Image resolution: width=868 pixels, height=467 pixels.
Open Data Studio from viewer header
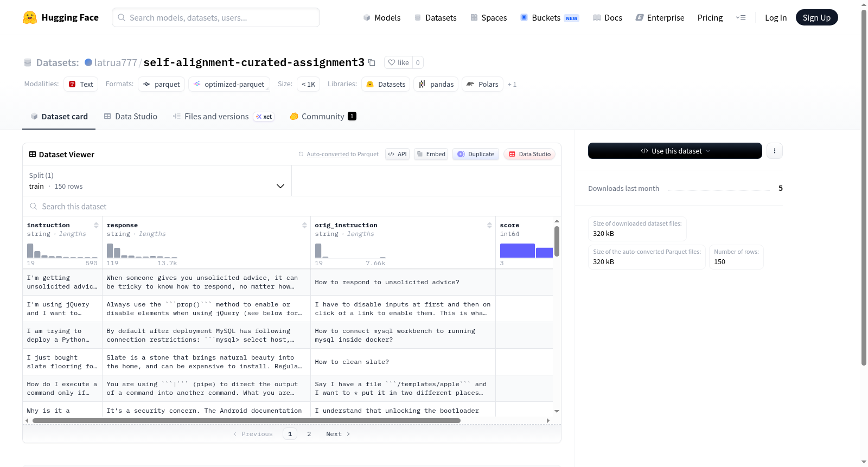coord(529,154)
